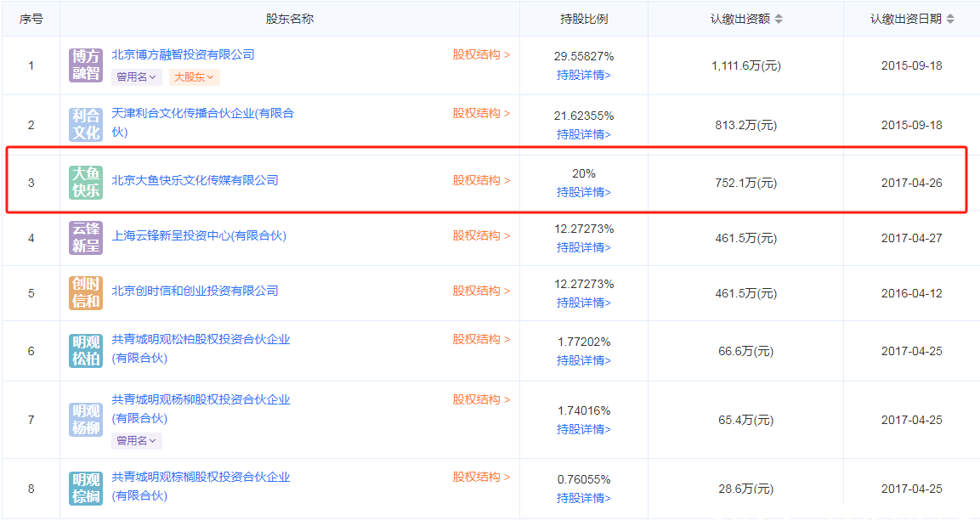
Task: Expand 曾用名 dropdown under 明观杨柳 shareholder
Action: pos(137,440)
